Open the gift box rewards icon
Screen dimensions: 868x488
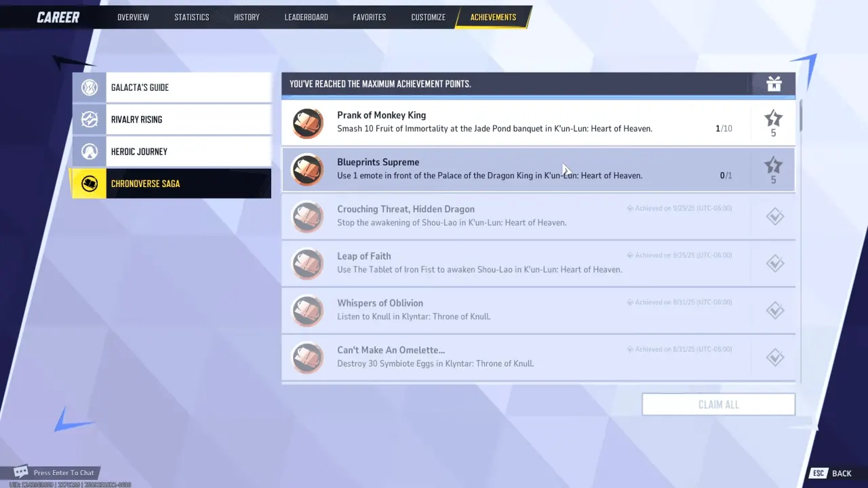click(x=774, y=84)
